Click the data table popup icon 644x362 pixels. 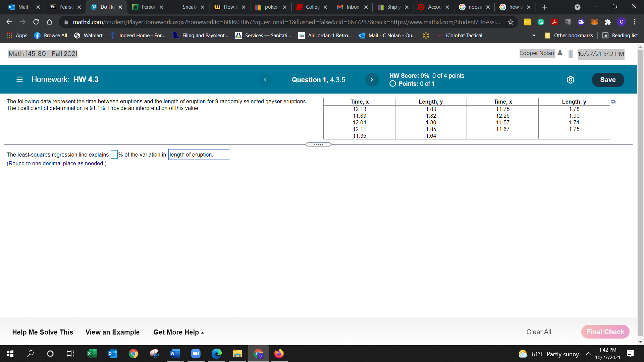tap(613, 102)
